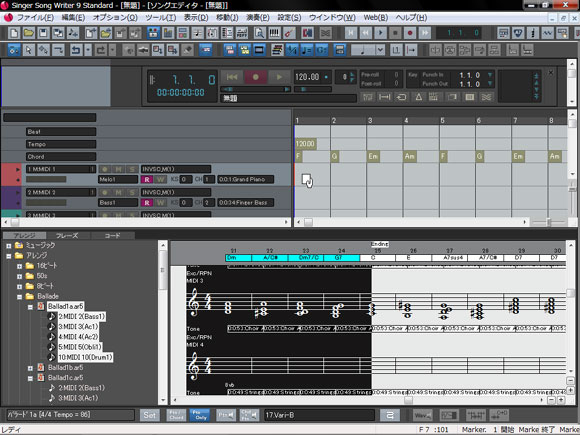Open the guitar fretboard icon

click(289, 33)
